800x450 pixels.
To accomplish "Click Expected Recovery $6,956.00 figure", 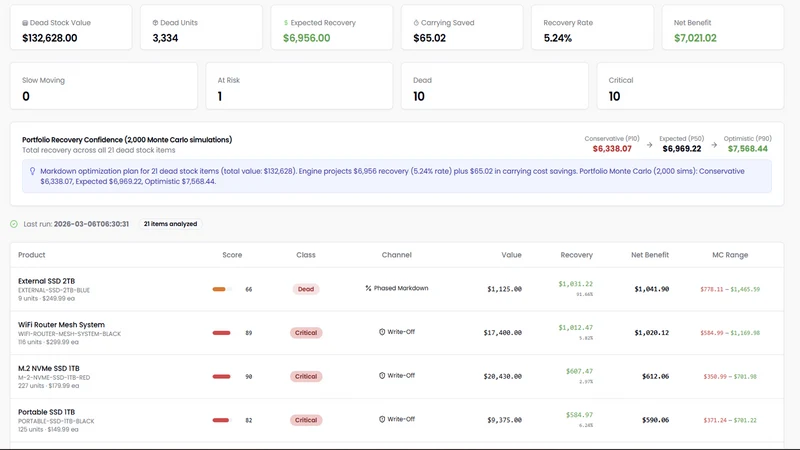I will coord(307,38).
